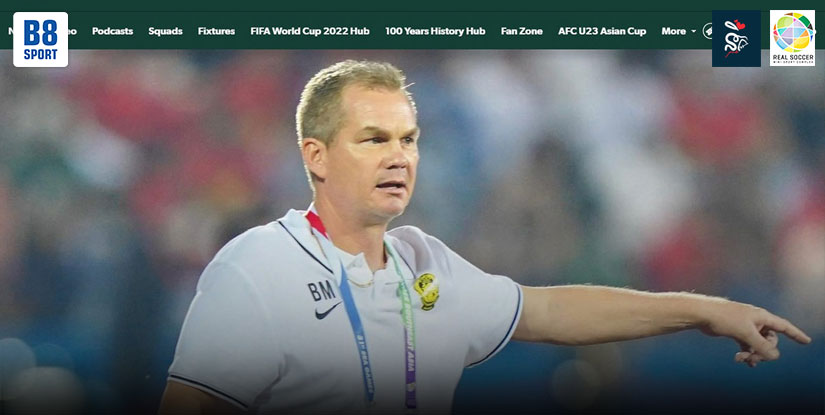This screenshot has height=415, width=825.
Task: Expand the More dropdown arrow
Action: click(693, 32)
